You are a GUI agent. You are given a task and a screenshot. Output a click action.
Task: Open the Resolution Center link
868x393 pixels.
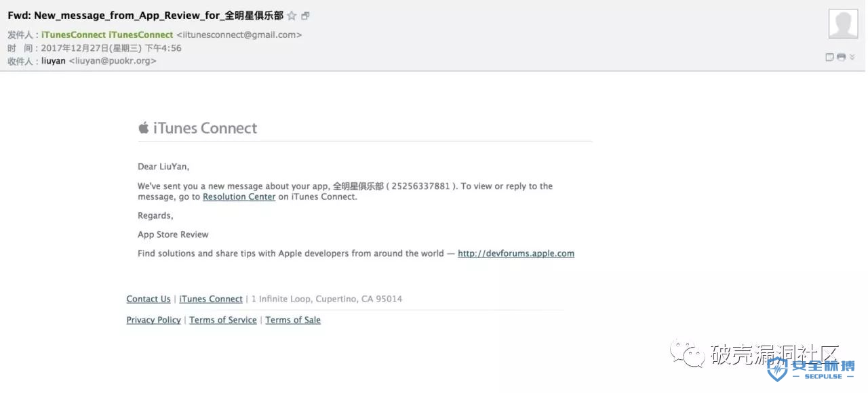pos(239,197)
